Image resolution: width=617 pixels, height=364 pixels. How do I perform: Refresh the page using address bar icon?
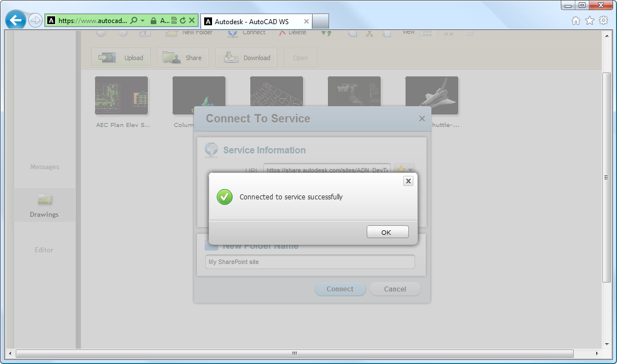(x=183, y=21)
